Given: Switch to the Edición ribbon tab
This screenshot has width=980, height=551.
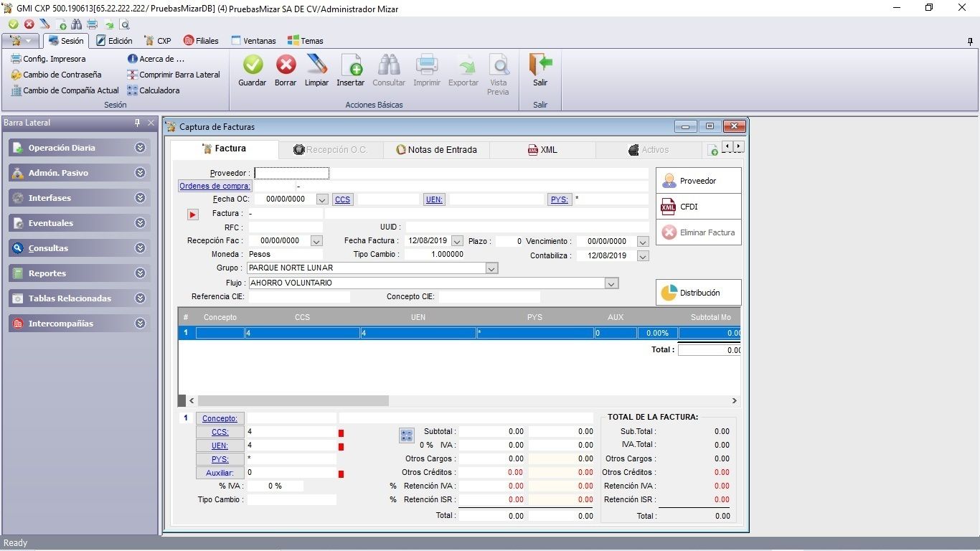Looking at the screenshot, I should point(114,41).
